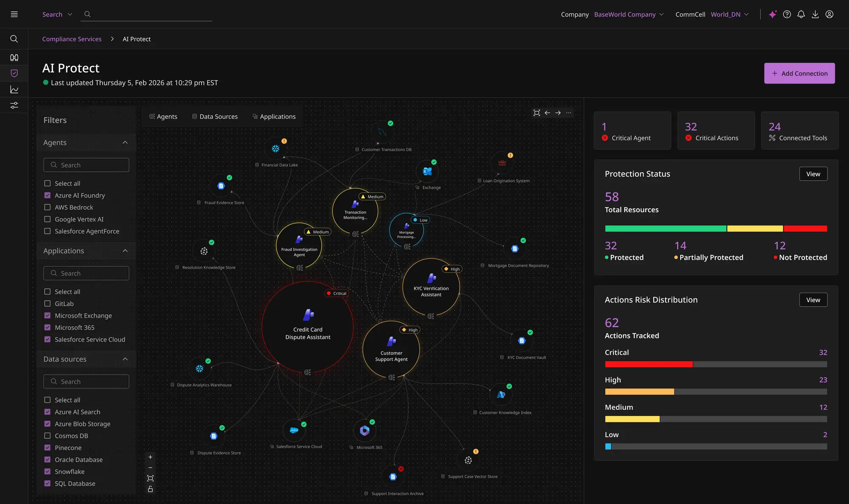Image resolution: width=849 pixels, height=504 pixels.
Task: Click View in Protection Status panel
Action: click(813, 174)
